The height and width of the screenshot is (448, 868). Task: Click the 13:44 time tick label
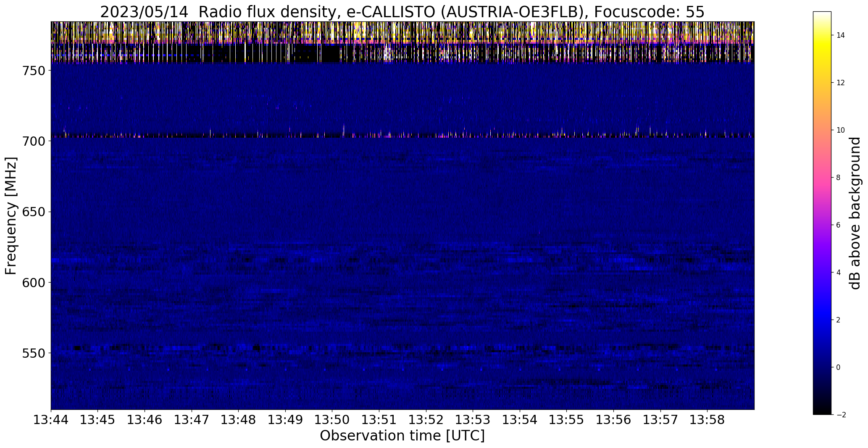tap(51, 420)
